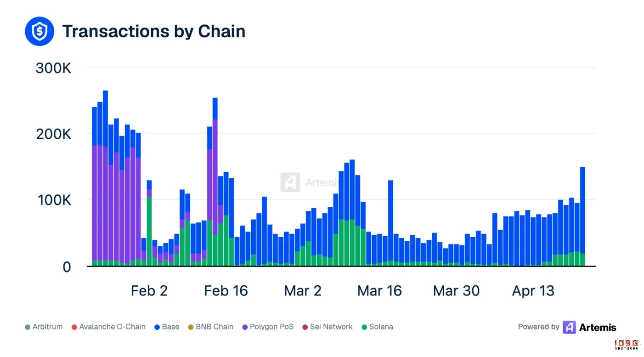
Task: Toggle Polygon PoS in the legend
Action: pyautogui.click(x=267, y=327)
